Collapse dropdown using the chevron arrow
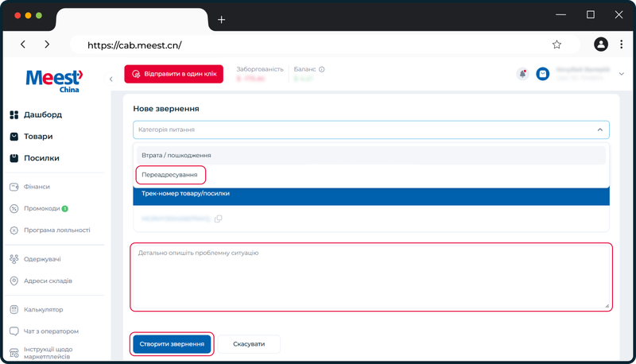636x364 pixels. [x=600, y=130]
